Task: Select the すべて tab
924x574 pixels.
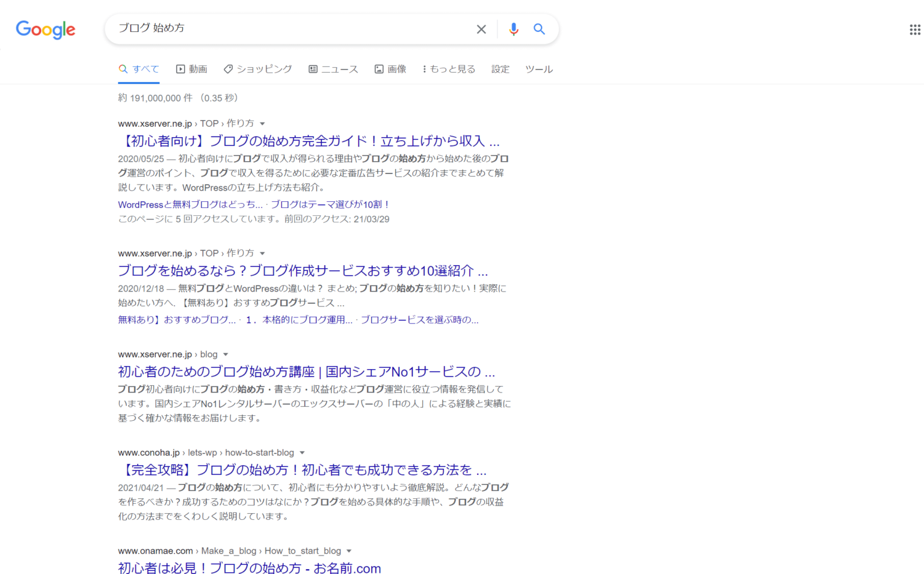Action: coord(139,69)
